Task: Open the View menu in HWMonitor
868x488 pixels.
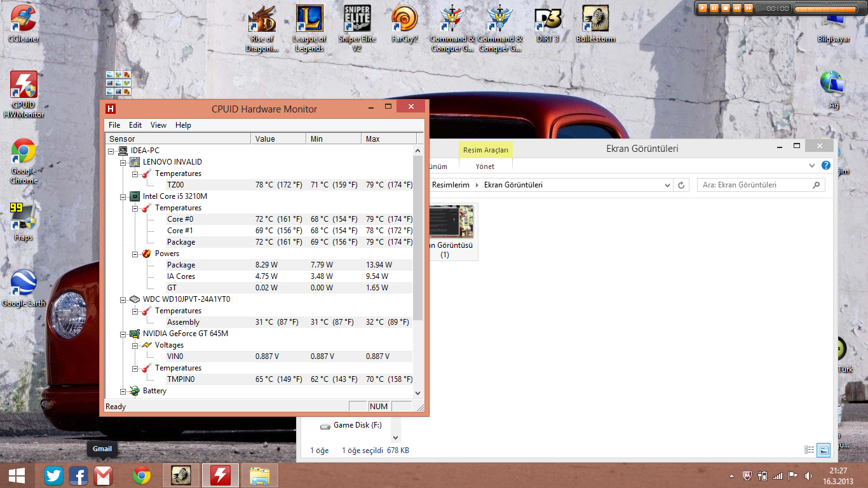Action: pos(158,125)
